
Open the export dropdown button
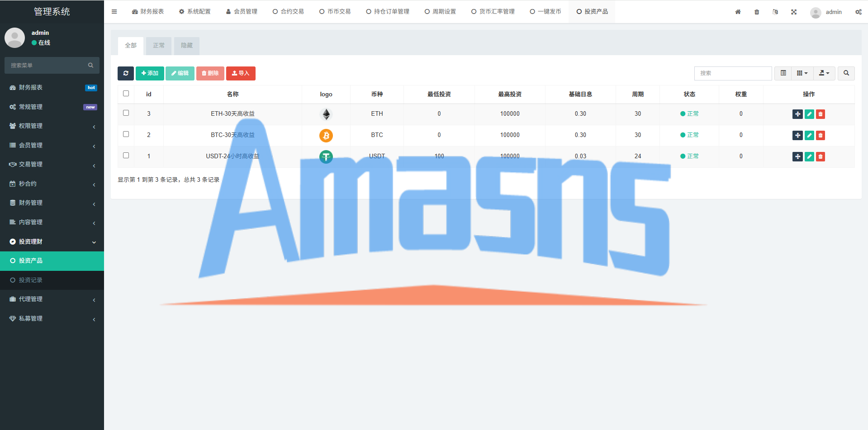point(824,73)
